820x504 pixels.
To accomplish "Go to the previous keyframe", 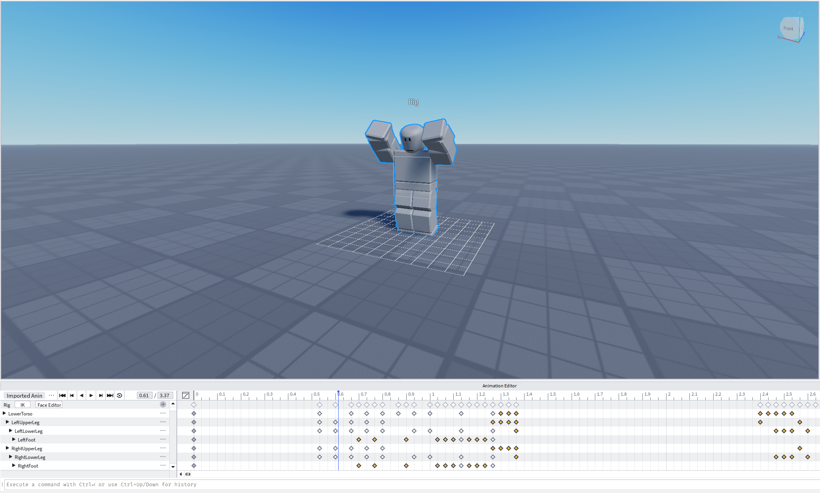I will (x=72, y=395).
